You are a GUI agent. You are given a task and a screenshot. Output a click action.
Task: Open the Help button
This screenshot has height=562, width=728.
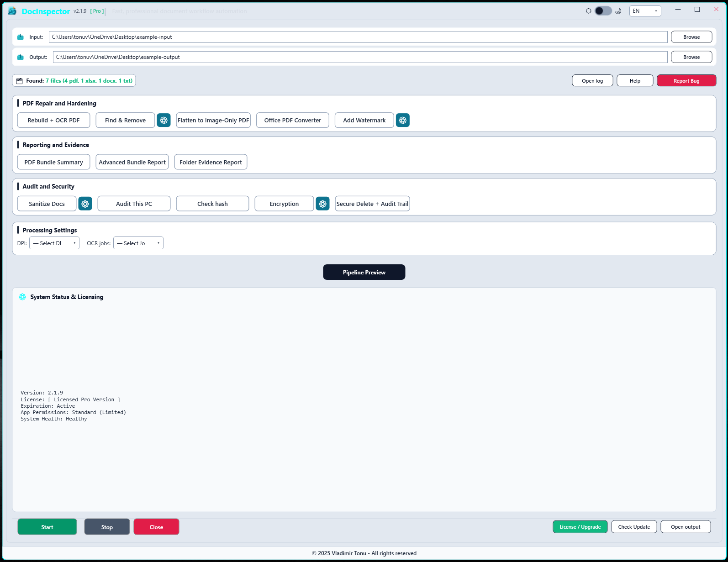635,81
